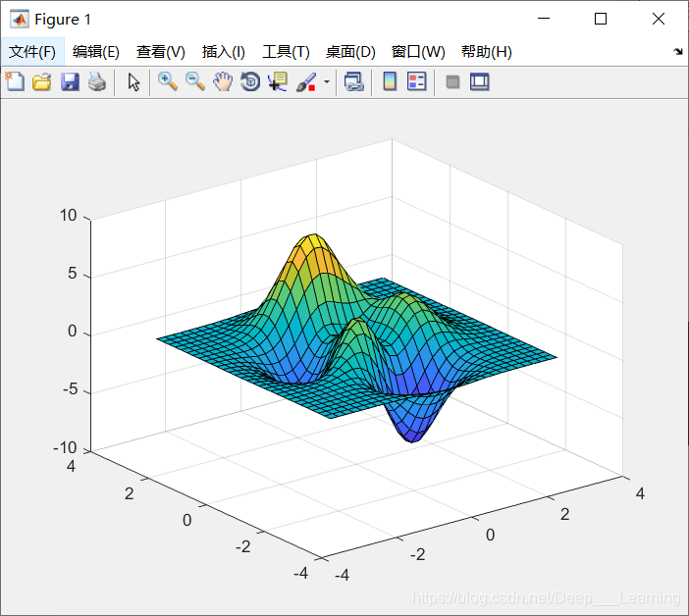Print the figure via printer icon
Image resolution: width=689 pixels, height=616 pixels.
97,81
